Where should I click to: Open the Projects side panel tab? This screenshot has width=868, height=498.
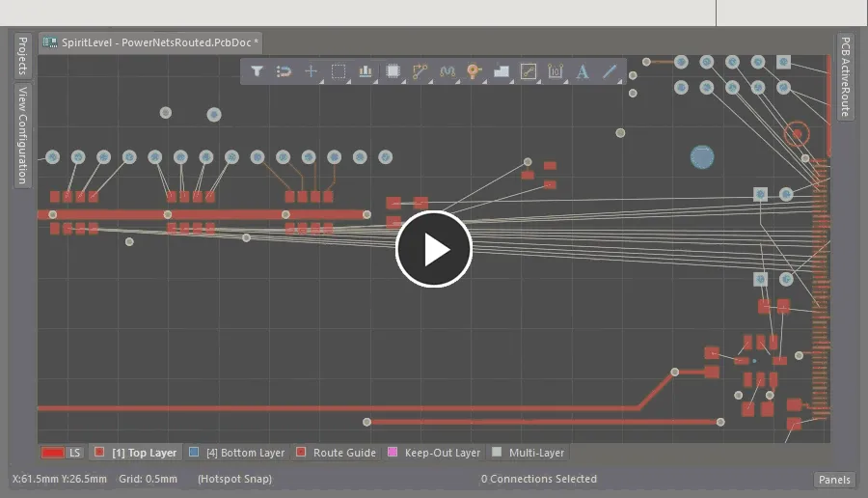[23, 55]
